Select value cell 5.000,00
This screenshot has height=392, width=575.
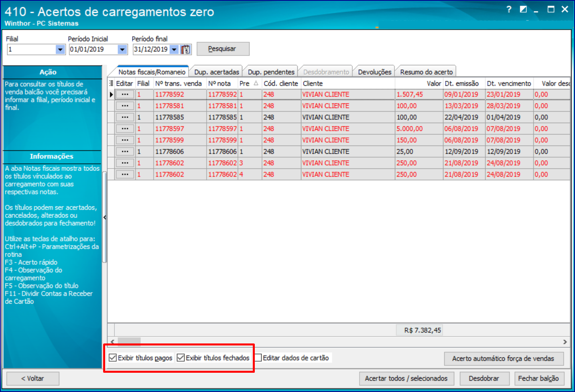(x=419, y=129)
